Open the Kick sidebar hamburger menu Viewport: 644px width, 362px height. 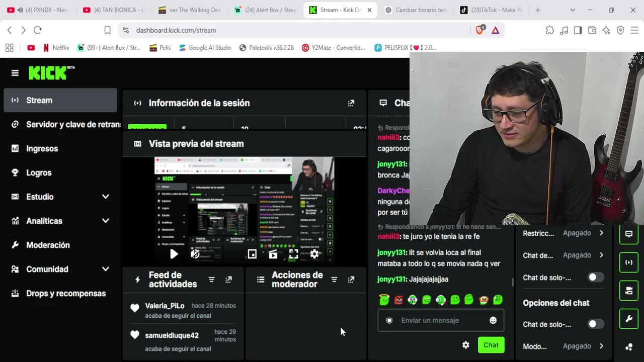(15, 73)
